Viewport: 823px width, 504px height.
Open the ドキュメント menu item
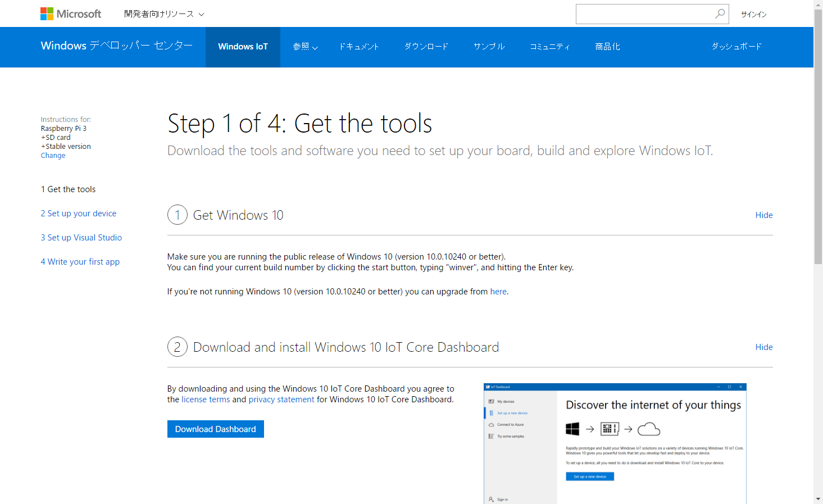[x=359, y=47]
